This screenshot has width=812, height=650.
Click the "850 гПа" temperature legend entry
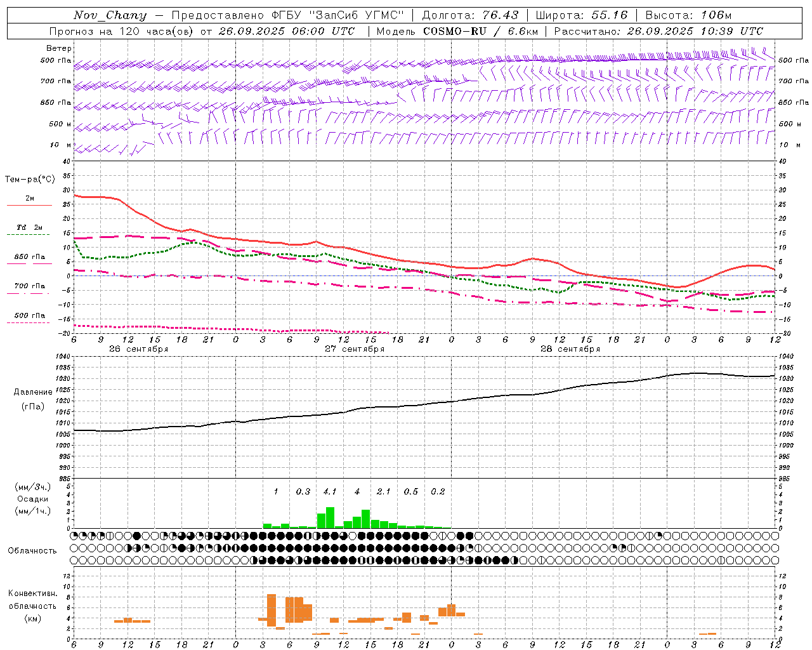click(x=30, y=257)
